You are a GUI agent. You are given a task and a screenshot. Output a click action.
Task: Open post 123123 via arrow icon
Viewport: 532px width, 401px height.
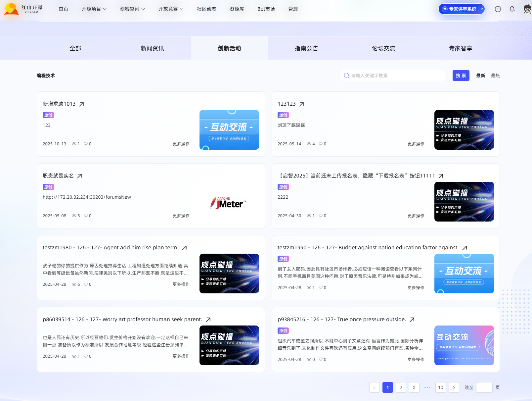(301, 104)
